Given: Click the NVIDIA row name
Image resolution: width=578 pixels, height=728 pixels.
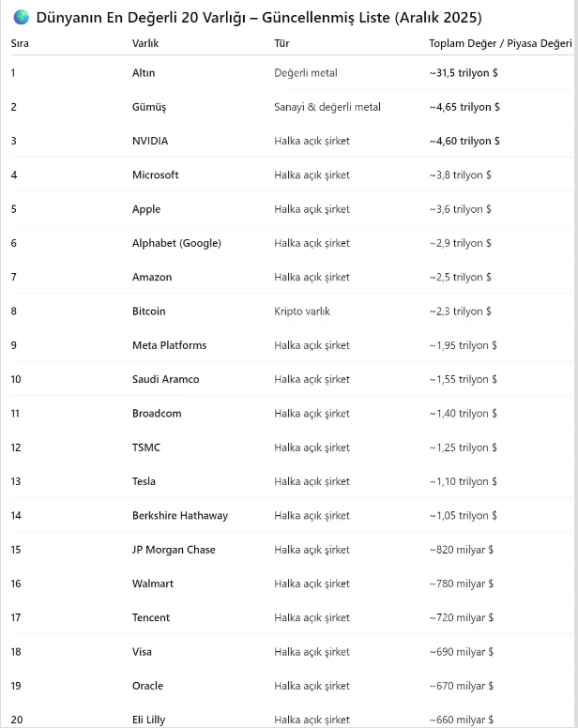Looking at the screenshot, I should point(150,141).
